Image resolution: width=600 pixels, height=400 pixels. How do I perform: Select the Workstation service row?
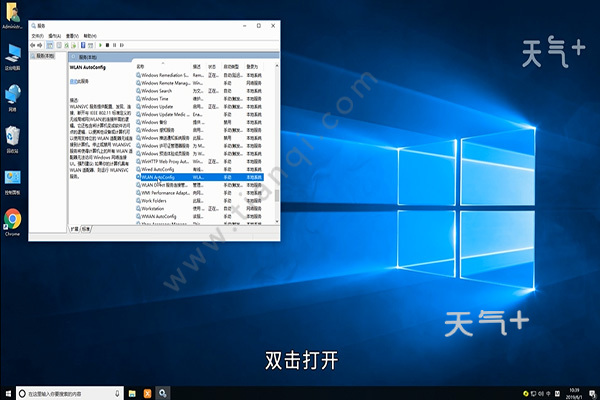point(199,209)
